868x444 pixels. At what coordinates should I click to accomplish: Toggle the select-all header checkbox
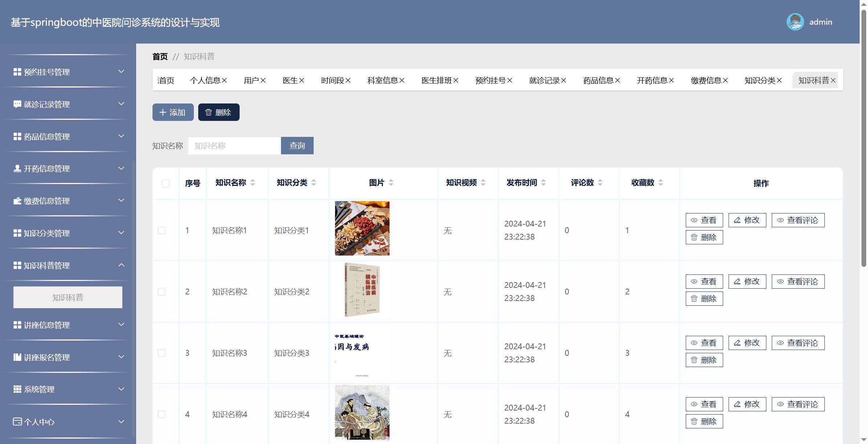click(x=166, y=183)
